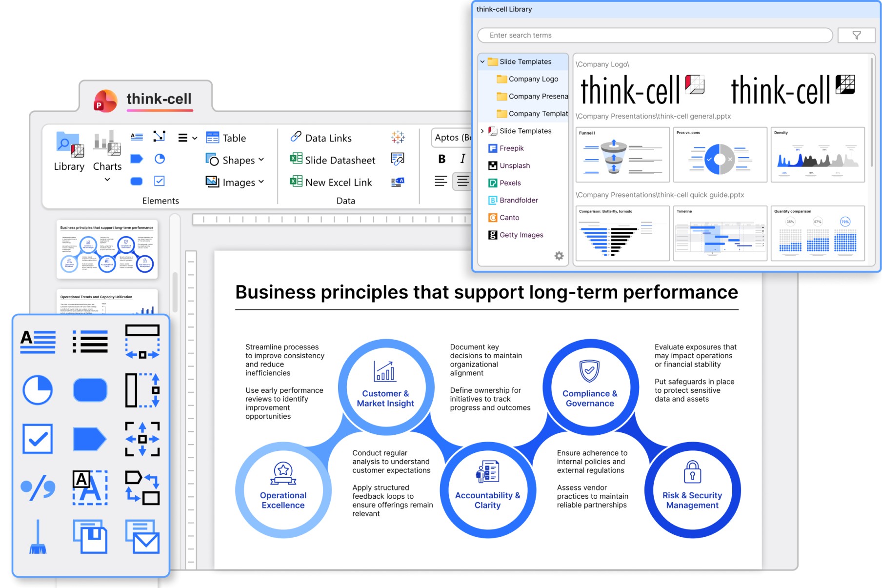882x588 pixels.
Task: Toggle bold text formatting
Action: pyautogui.click(x=442, y=159)
